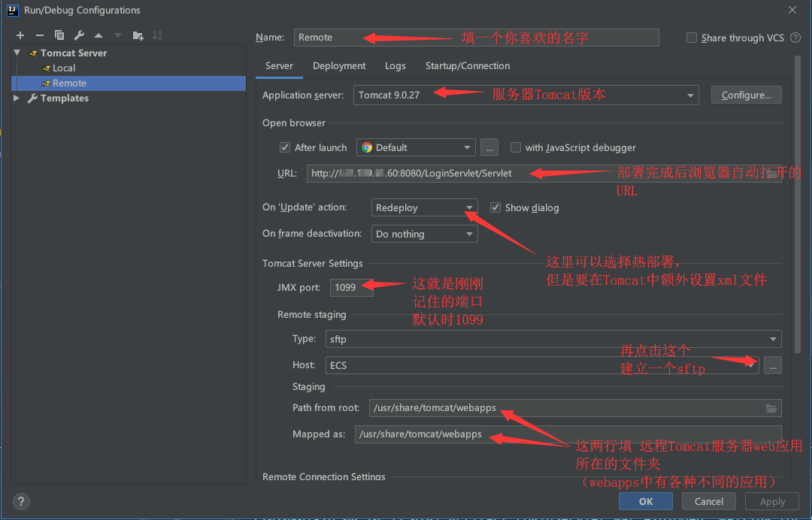The image size is (812, 520).
Task: Close the Run/Debug Configurations dialog
Action: [792, 10]
